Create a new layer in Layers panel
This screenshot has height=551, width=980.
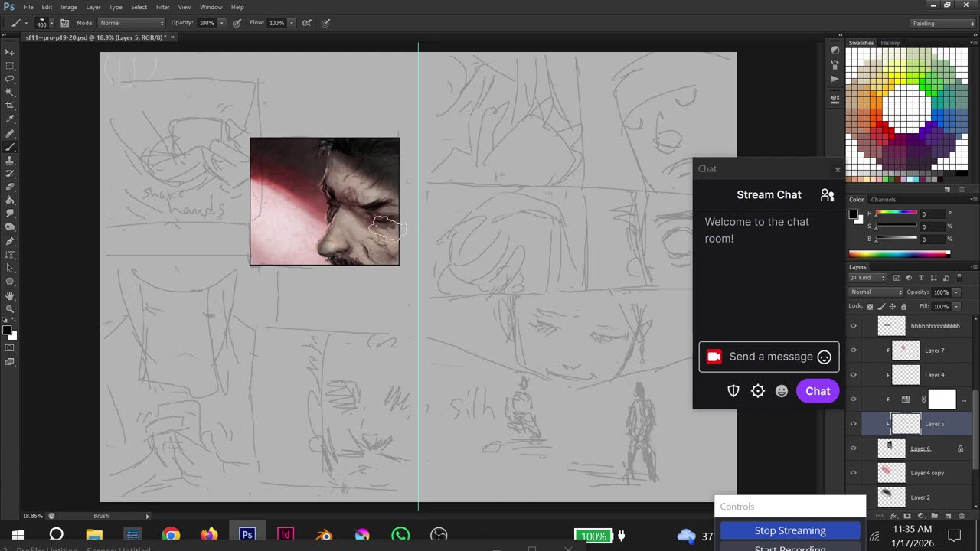pyautogui.click(x=949, y=516)
